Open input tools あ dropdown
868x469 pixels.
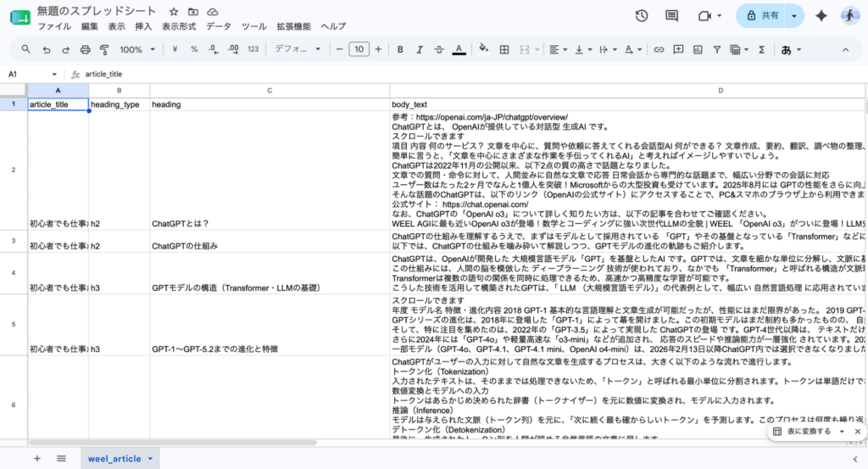coord(791,49)
